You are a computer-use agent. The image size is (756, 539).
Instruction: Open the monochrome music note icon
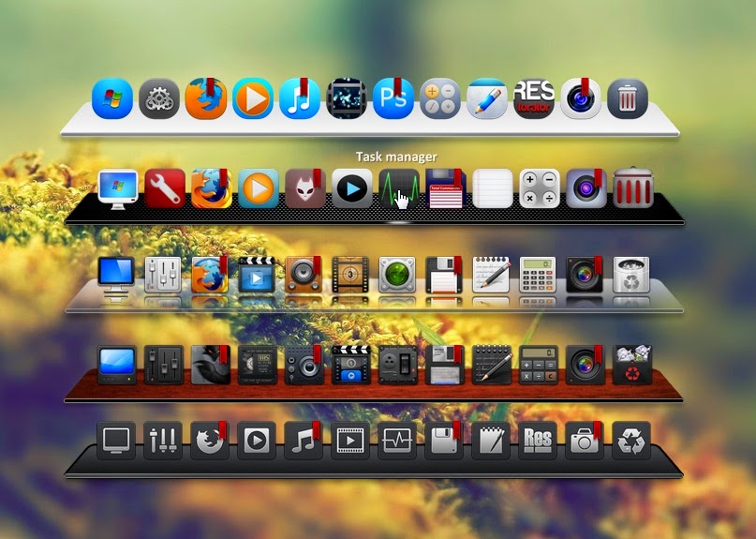tap(304, 440)
